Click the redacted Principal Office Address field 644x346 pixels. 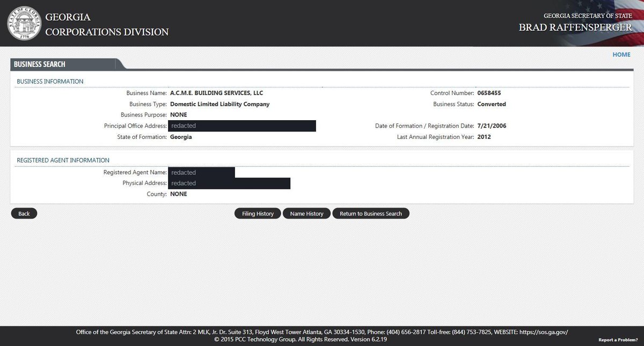tap(242, 126)
